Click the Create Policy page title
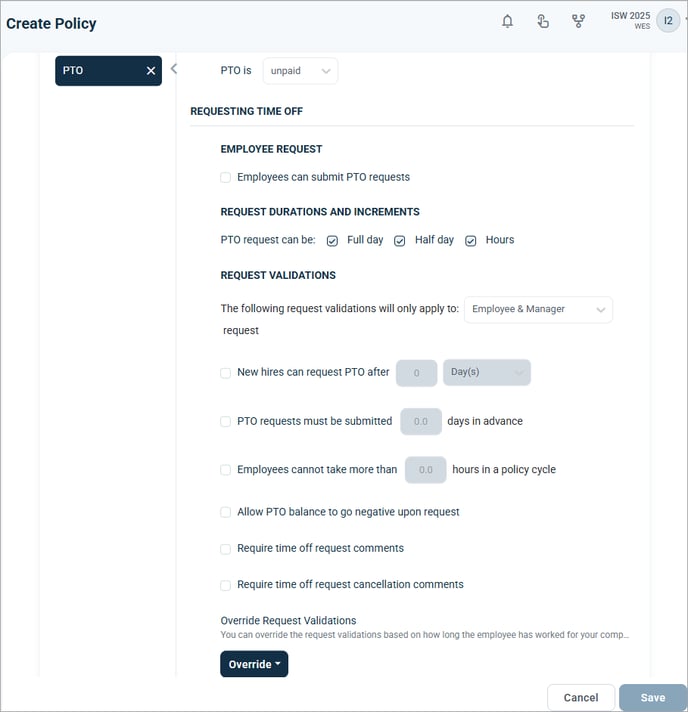Viewport: 688px width, 712px height. [51, 24]
